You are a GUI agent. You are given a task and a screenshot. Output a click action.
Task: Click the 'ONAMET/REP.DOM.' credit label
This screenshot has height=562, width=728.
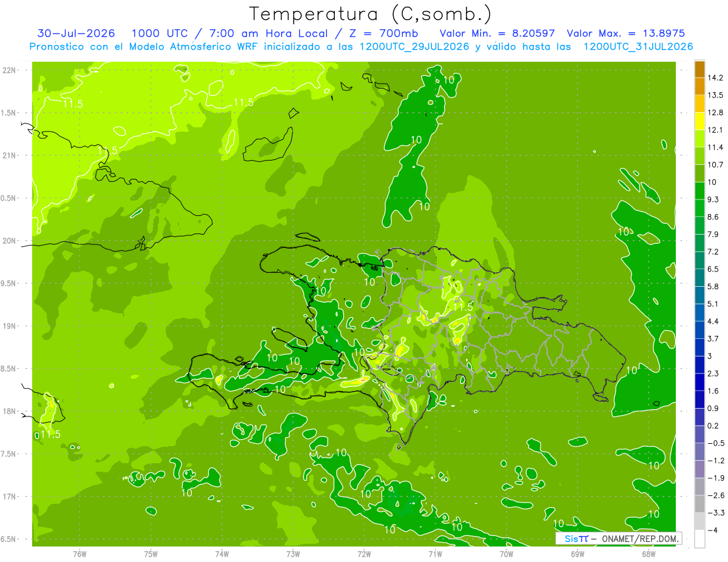(x=640, y=538)
